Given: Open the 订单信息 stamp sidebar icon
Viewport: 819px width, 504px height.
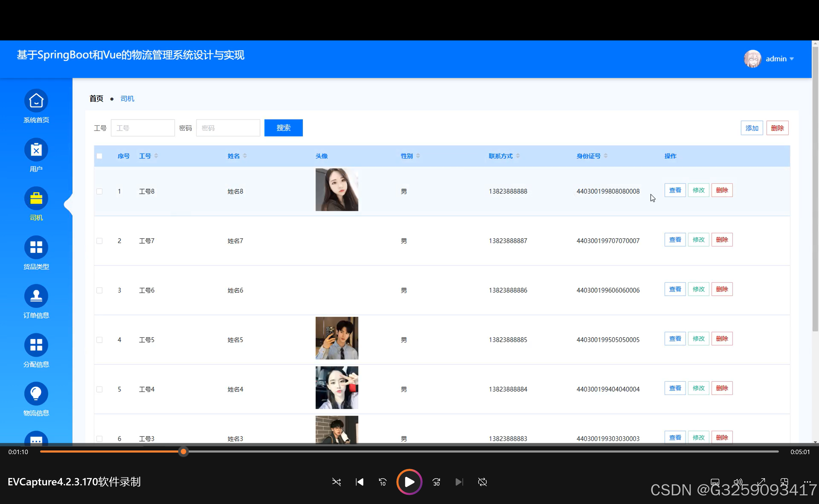Looking at the screenshot, I should point(36,296).
